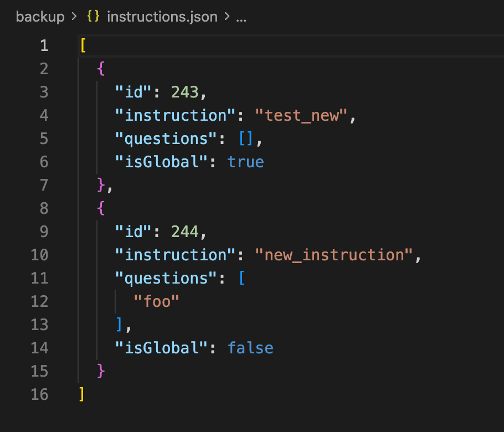This screenshot has width=504, height=432.
Task: Click the false value of isGlobal
Action: coord(250,348)
